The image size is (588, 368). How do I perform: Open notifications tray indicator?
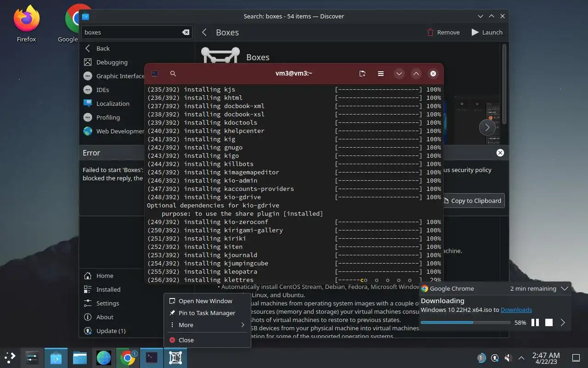[x=481, y=357]
